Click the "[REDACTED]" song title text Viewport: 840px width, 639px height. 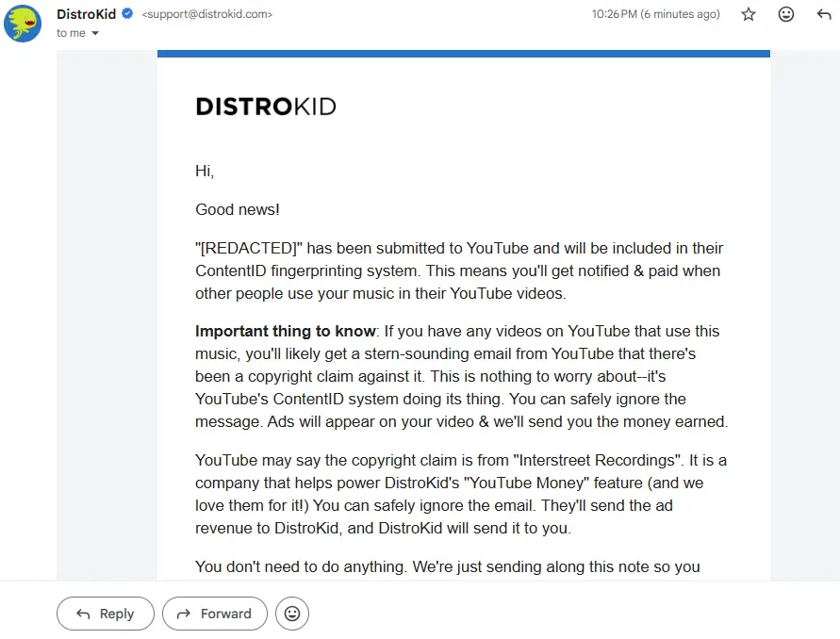pyautogui.click(x=249, y=249)
